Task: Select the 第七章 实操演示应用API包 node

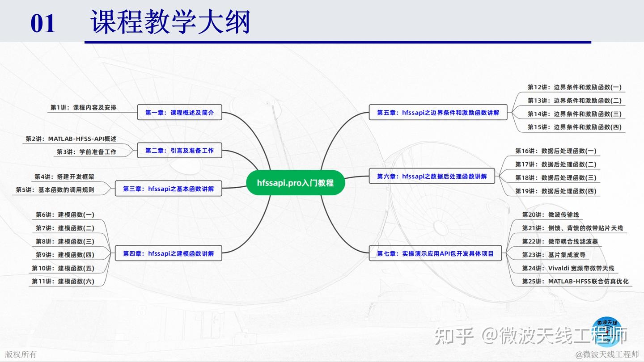Action: [x=437, y=253]
